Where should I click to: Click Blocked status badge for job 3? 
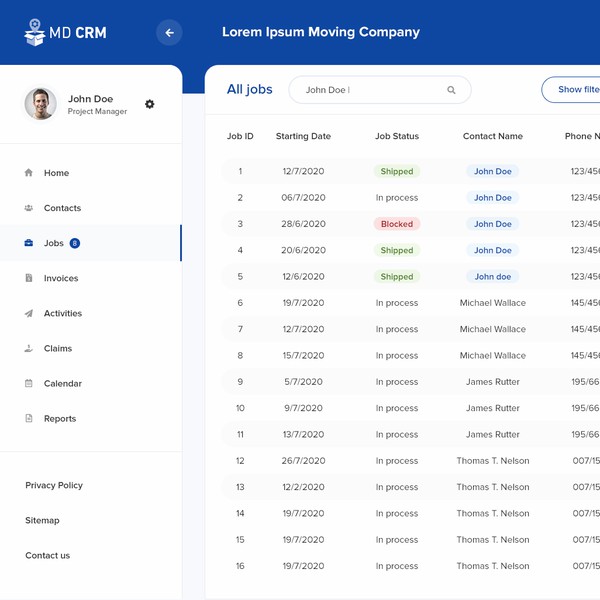[x=397, y=224]
